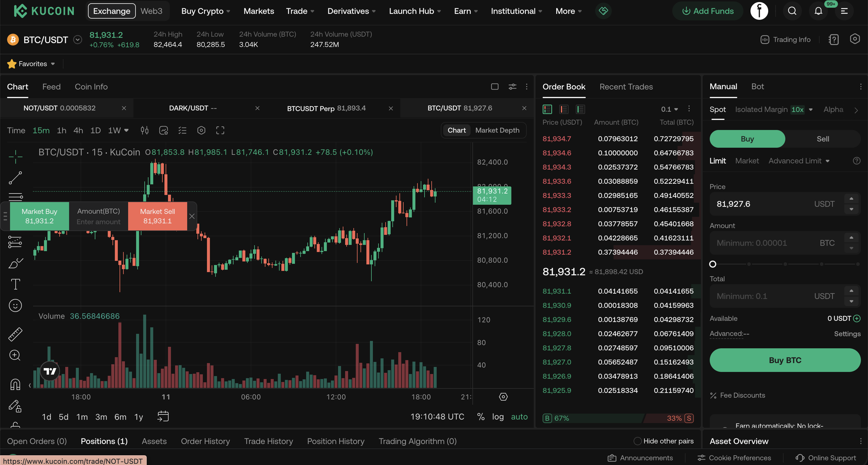The image size is (868, 465).
Task: Open the 0.1 price grouping dropdown
Action: pyautogui.click(x=669, y=109)
